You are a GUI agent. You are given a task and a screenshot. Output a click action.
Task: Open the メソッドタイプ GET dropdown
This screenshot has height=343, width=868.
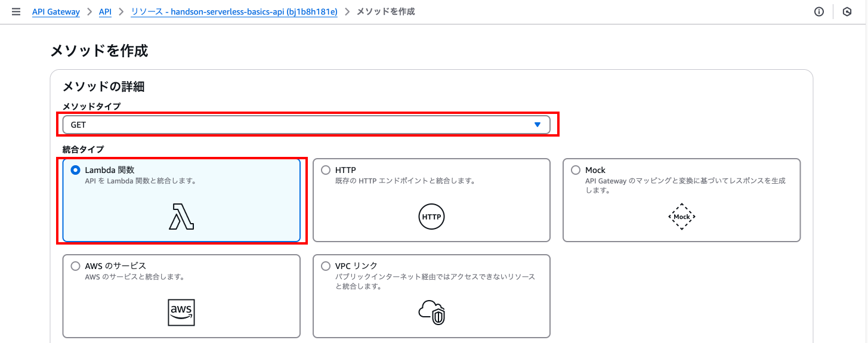click(x=306, y=125)
